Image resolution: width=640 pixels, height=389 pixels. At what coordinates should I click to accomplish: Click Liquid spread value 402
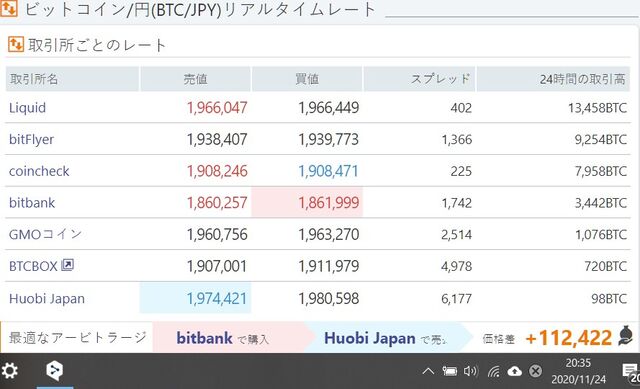461,108
